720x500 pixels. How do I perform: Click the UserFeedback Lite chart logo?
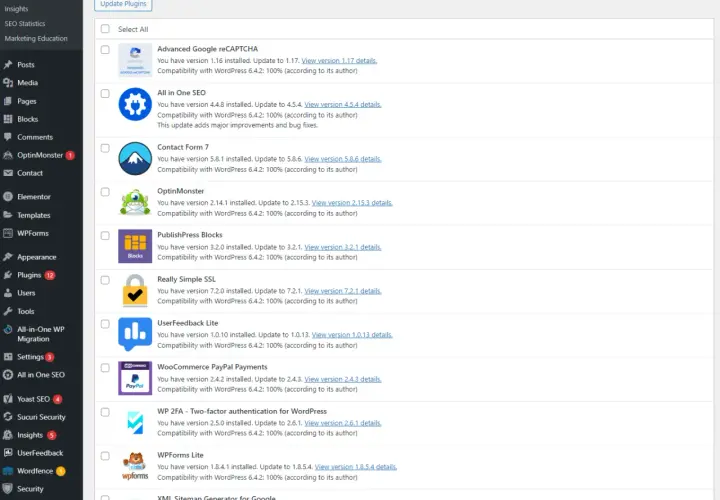135,334
